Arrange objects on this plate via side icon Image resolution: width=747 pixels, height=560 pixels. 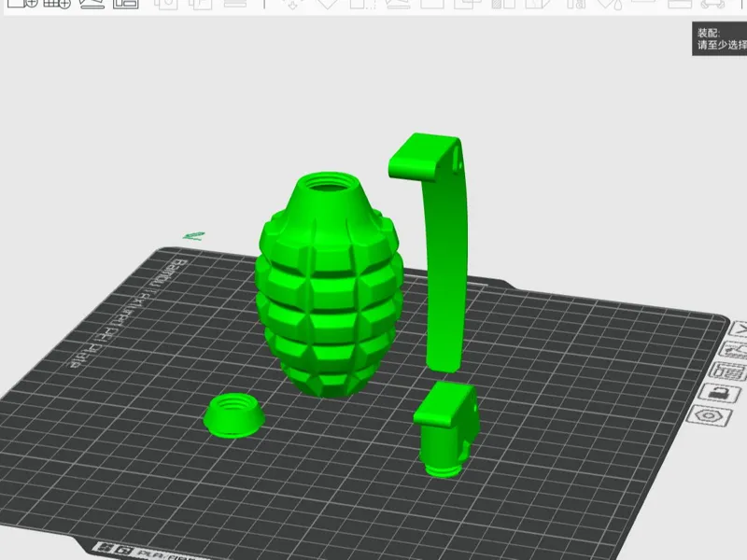728,371
